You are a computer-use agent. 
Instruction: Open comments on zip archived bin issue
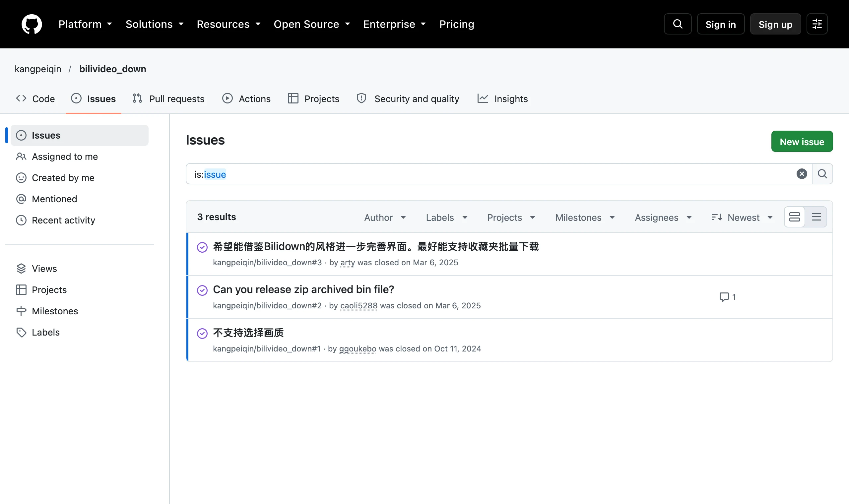727,297
